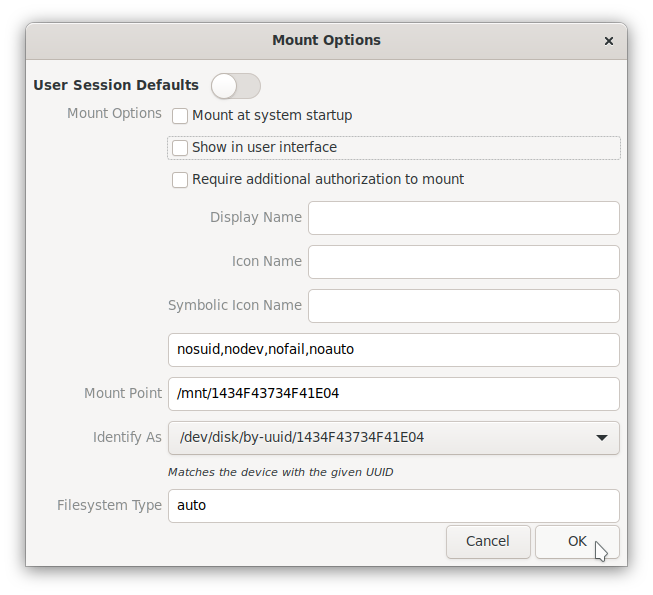The image size is (653, 595).
Task: Click the Filesystem Type field showing auto
Action: 394,505
